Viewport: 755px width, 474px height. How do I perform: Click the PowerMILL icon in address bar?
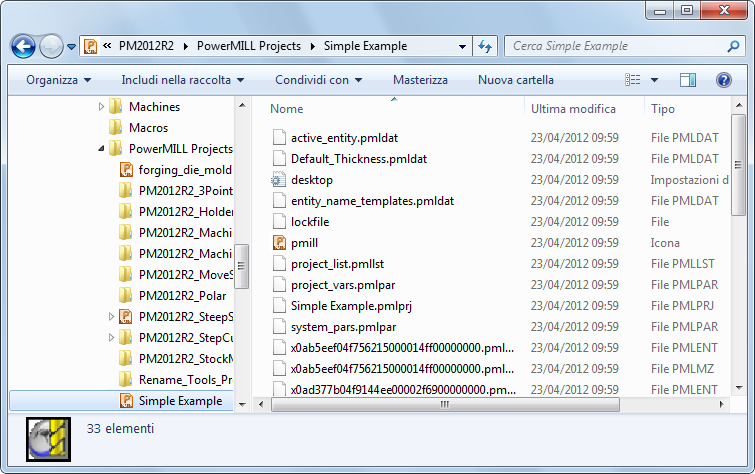tap(90, 46)
